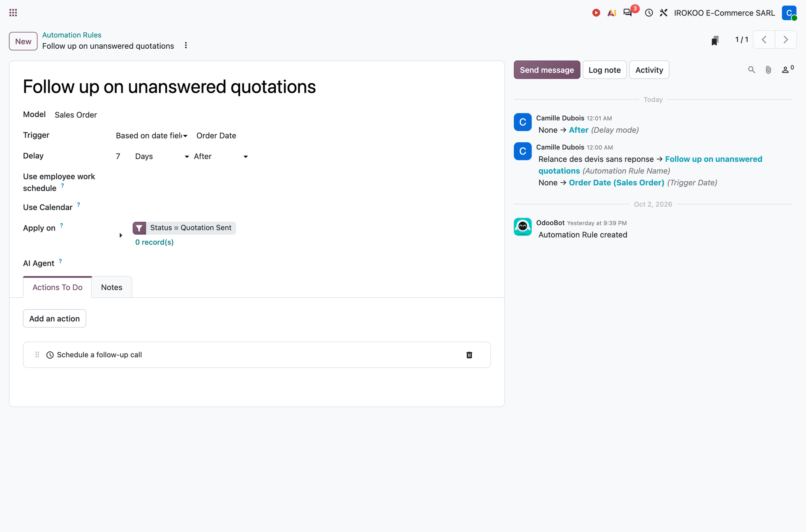The width and height of the screenshot is (806, 532).
Task: Click Camille Dubois avatar on the 12:01 AM message
Action: tap(523, 122)
